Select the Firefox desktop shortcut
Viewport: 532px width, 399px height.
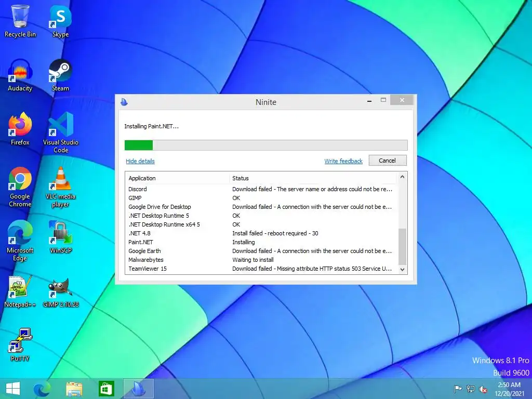(20, 129)
